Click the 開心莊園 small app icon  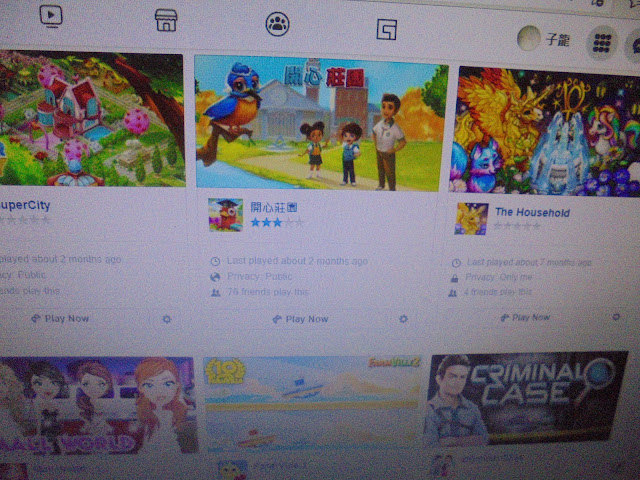point(226,215)
